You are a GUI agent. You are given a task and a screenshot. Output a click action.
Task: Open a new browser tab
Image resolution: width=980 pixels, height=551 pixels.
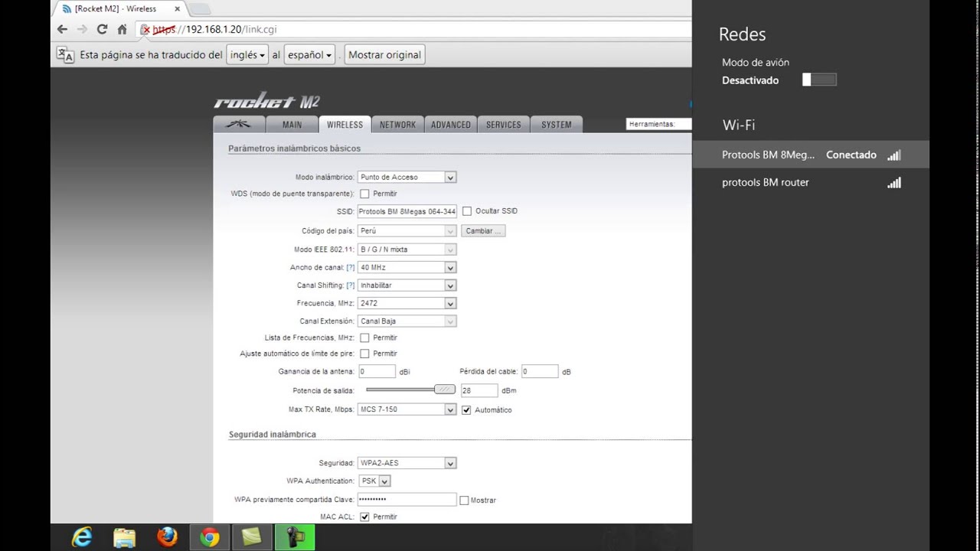[x=199, y=9]
